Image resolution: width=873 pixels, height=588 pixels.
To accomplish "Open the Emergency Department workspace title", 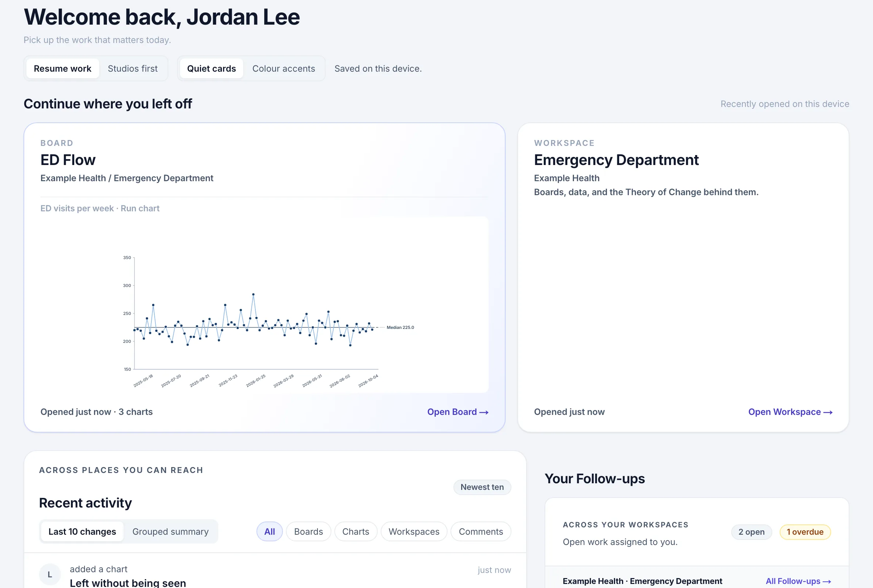I will click(616, 160).
